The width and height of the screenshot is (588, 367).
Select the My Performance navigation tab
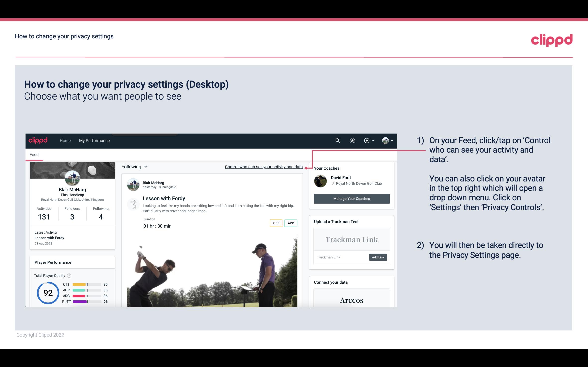94,140
